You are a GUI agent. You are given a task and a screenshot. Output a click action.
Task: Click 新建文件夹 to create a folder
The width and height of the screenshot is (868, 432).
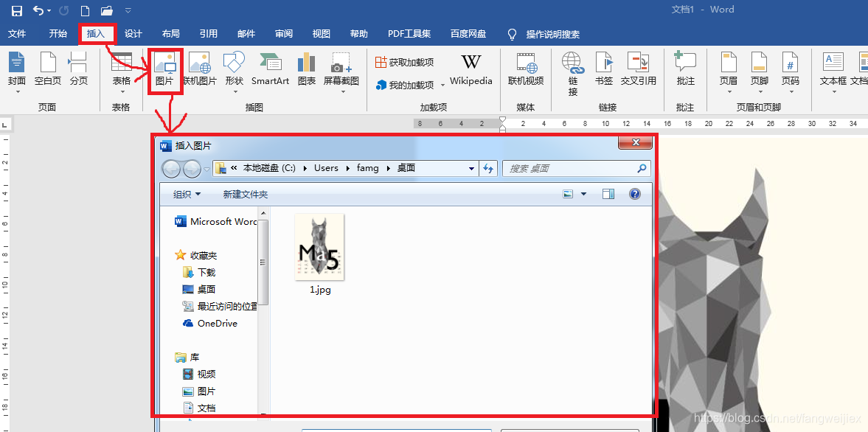point(246,194)
